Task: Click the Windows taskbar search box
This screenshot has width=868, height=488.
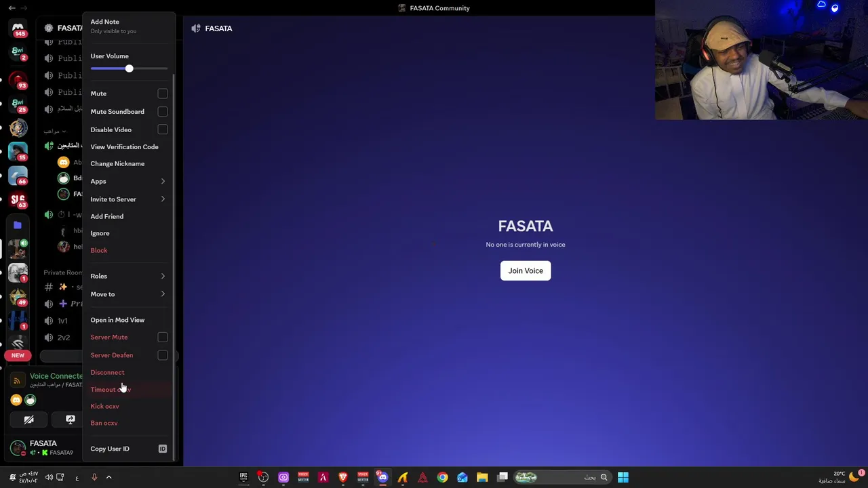Action: pyautogui.click(x=561, y=477)
